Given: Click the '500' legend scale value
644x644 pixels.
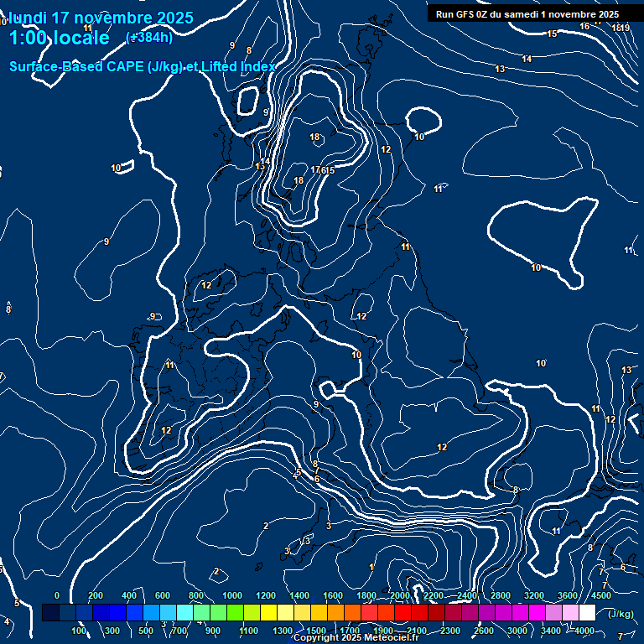Looking at the screenshot, I should pos(146,631).
